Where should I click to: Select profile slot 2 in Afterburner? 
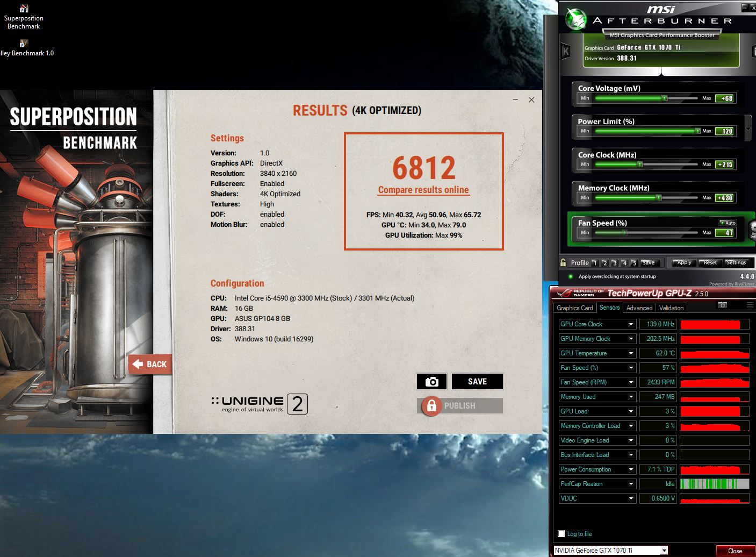point(605,263)
